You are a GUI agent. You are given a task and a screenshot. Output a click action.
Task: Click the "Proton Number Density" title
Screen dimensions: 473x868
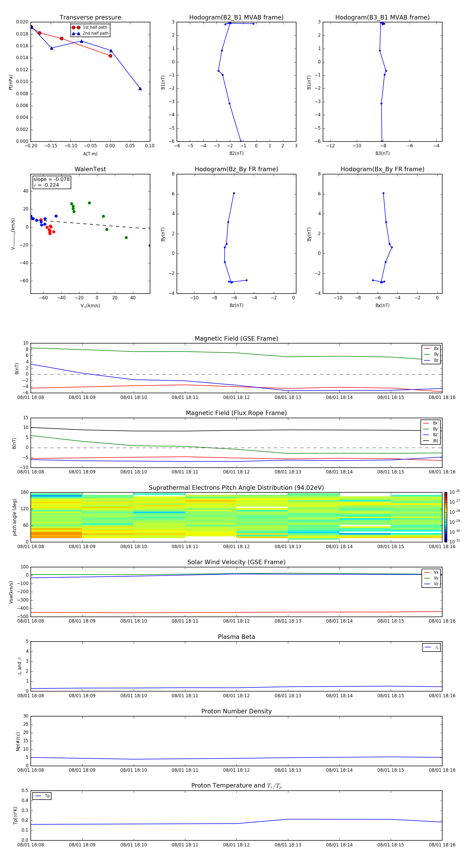(236, 711)
